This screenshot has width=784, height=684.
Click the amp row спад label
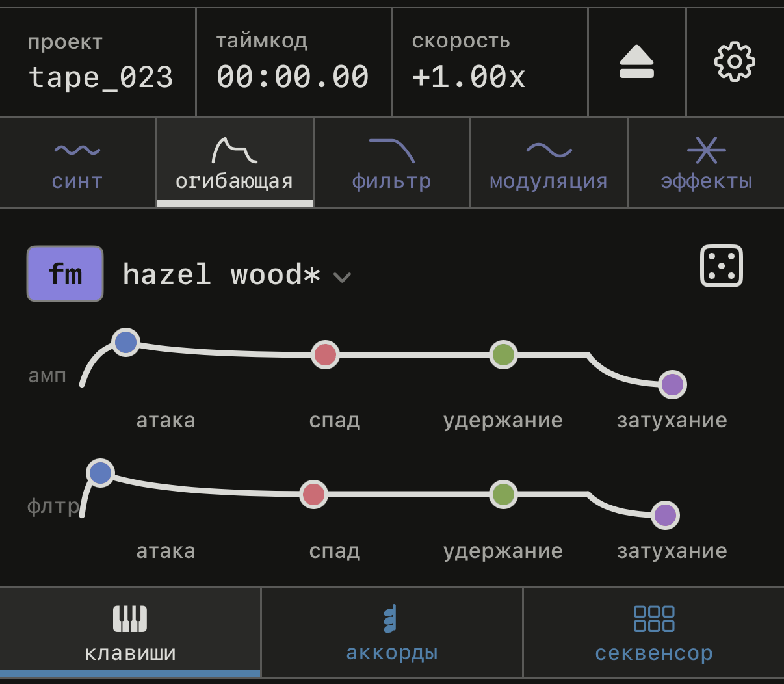335,421
